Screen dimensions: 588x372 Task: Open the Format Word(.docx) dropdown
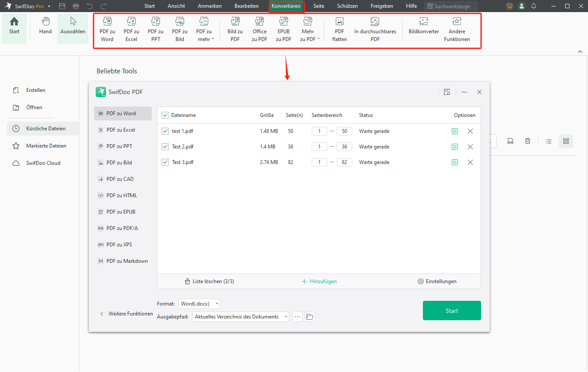point(199,304)
